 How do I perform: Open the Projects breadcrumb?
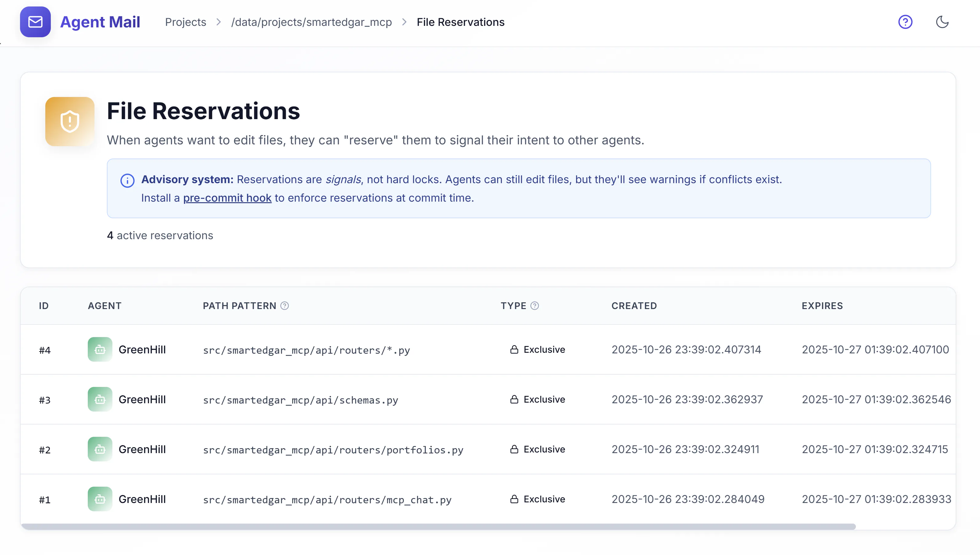(x=185, y=22)
